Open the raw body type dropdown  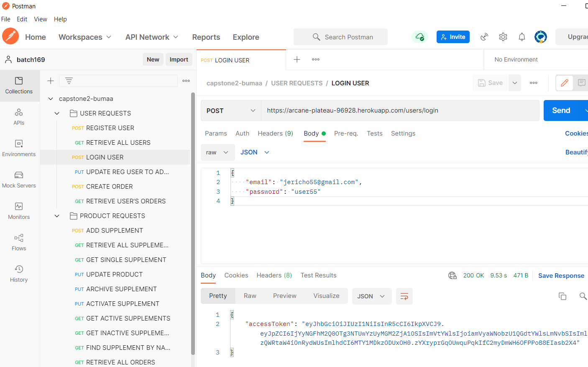pos(217,152)
